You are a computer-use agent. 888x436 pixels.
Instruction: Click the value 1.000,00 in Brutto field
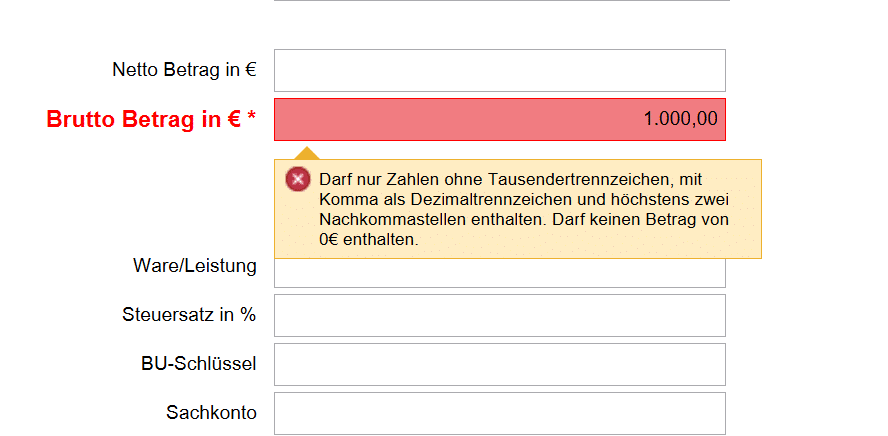[x=680, y=120]
